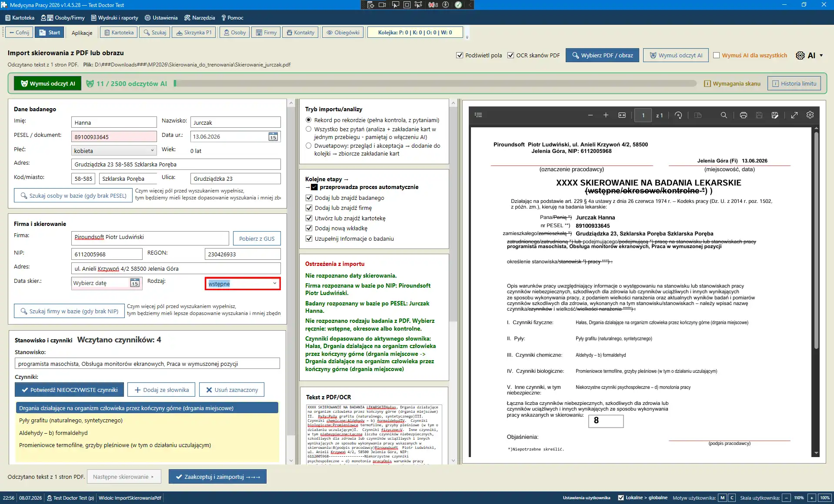Click Cofnij back button

(x=19, y=33)
